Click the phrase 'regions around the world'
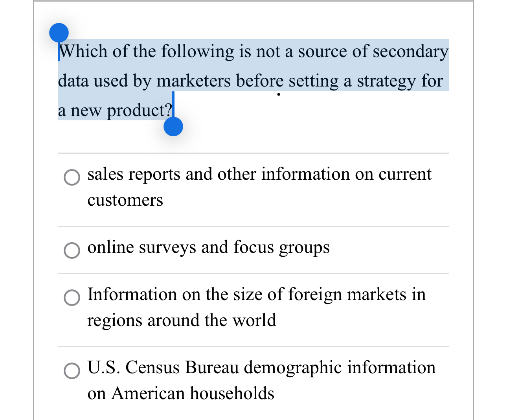 coord(182,321)
